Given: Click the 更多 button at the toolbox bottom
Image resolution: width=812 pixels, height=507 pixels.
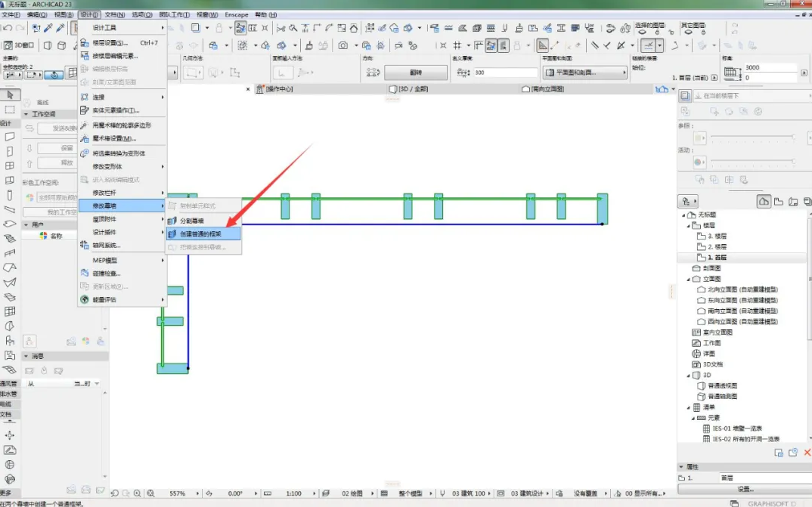Looking at the screenshot, I should 6,493.
